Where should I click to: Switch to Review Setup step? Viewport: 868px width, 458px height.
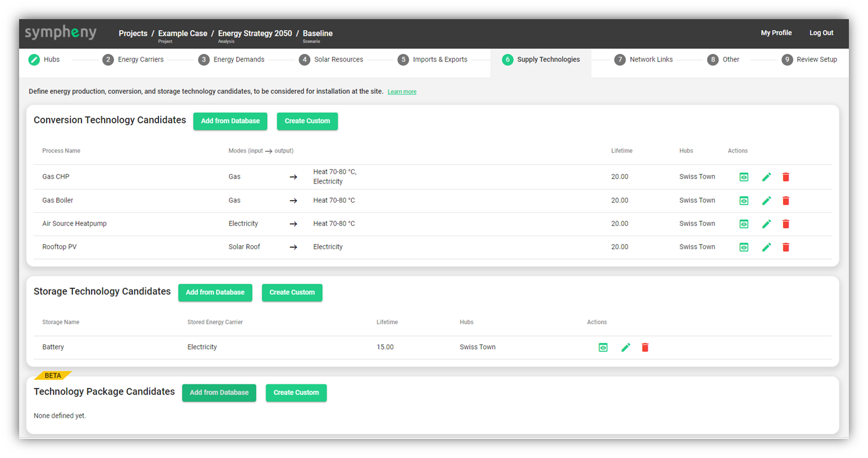pos(809,60)
